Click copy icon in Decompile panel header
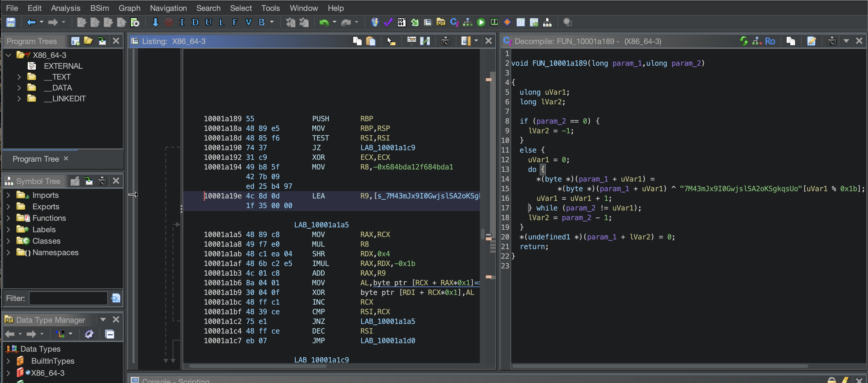The image size is (868, 383). pos(791,41)
